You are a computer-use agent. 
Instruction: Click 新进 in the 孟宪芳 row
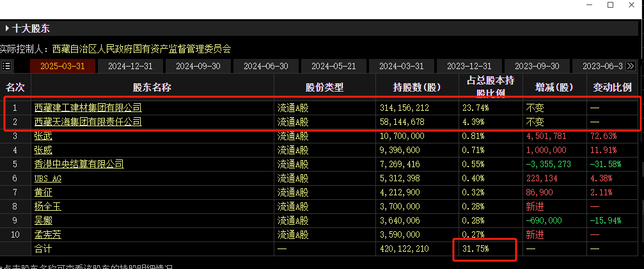pyautogui.click(x=535, y=234)
